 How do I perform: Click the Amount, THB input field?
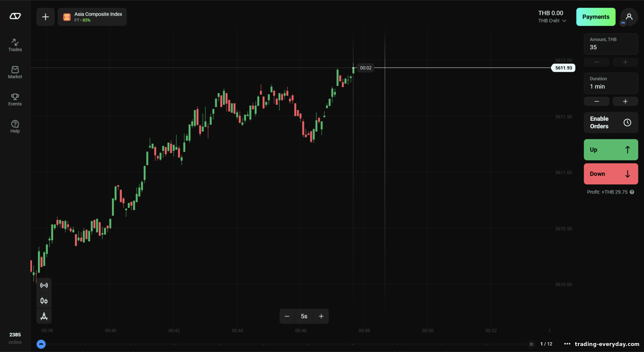pos(611,44)
